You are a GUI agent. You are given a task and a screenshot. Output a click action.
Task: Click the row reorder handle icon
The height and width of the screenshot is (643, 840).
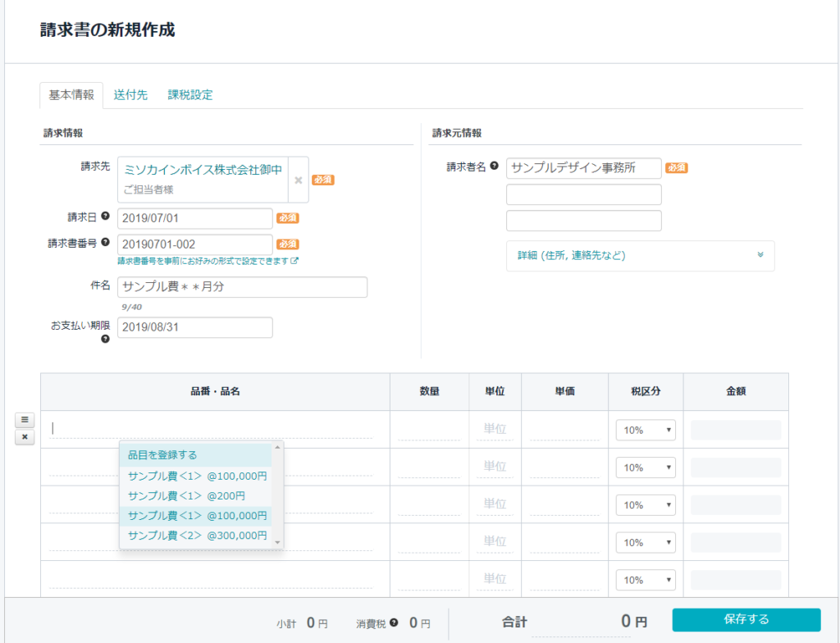coord(25,420)
